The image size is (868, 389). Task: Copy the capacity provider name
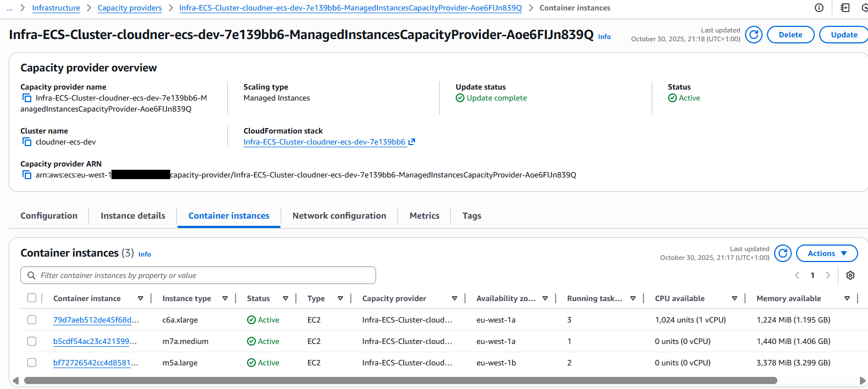click(27, 98)
